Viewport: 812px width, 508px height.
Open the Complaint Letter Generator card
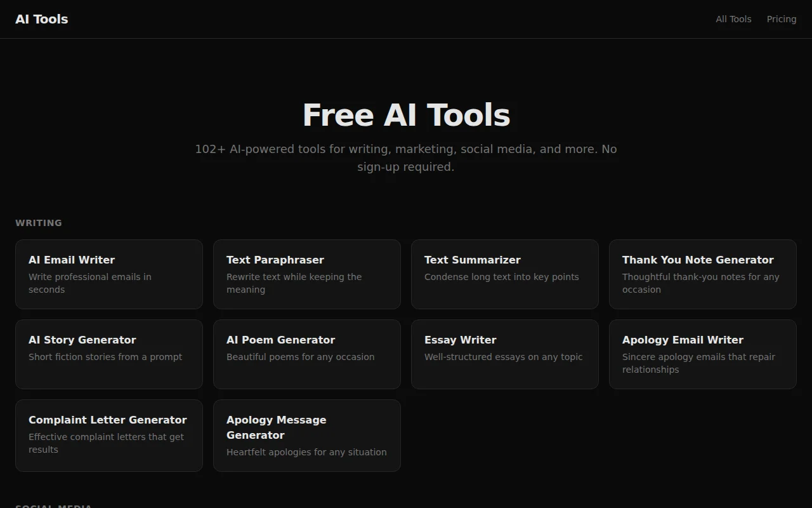tap(109, 436)
